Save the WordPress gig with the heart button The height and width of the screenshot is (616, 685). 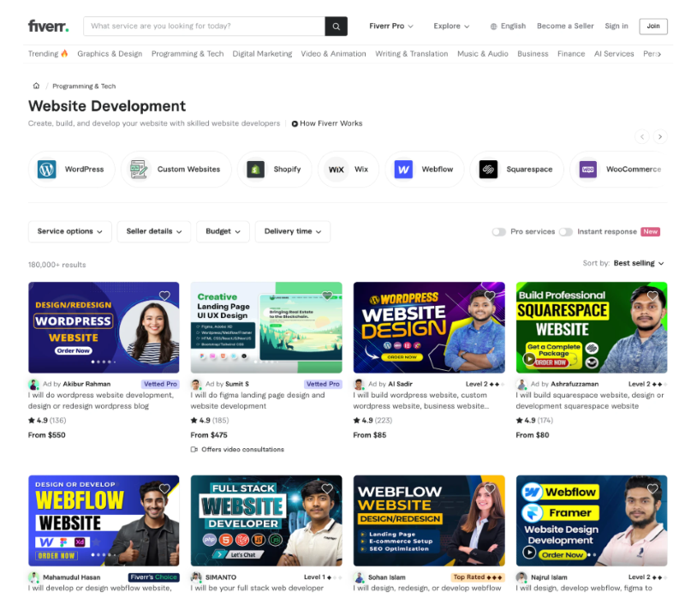164,296
